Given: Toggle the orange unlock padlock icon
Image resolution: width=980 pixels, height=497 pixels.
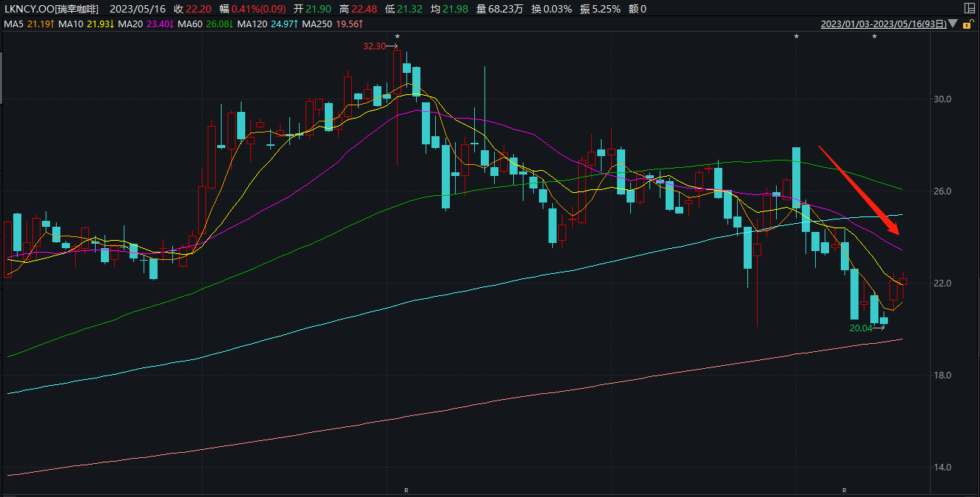Looking at the screenshot, I should [968, 24].
